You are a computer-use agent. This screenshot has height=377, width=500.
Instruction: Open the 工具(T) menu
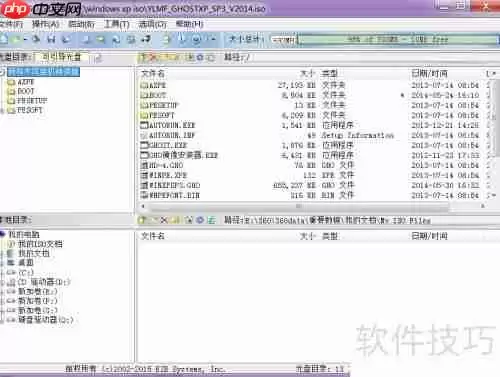(x=117, y=24)
